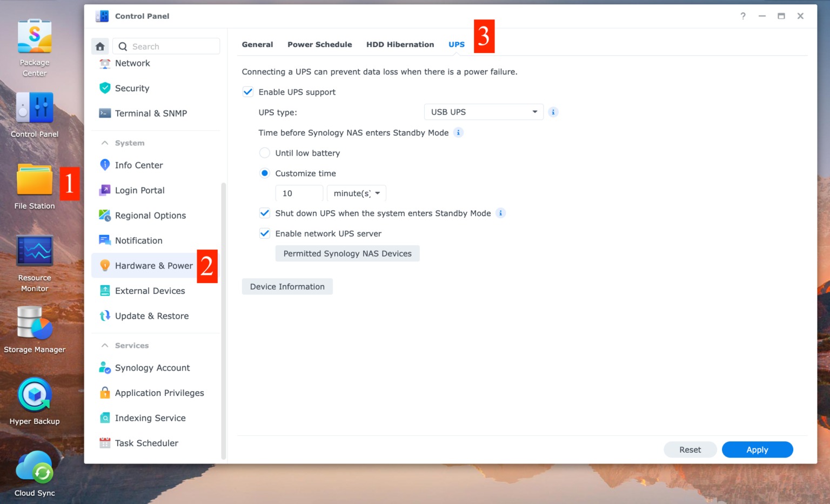
Task: Click the Network sidebar icon
Action: click(x=105, y=63)
